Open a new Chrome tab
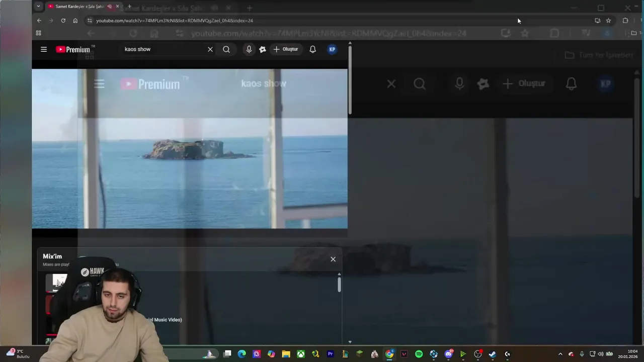This screenshot has height=362, width=644. [129, 7]
